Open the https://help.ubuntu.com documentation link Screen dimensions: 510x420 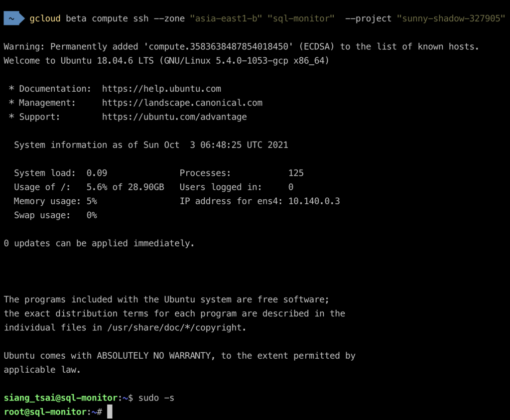point(161,89)
